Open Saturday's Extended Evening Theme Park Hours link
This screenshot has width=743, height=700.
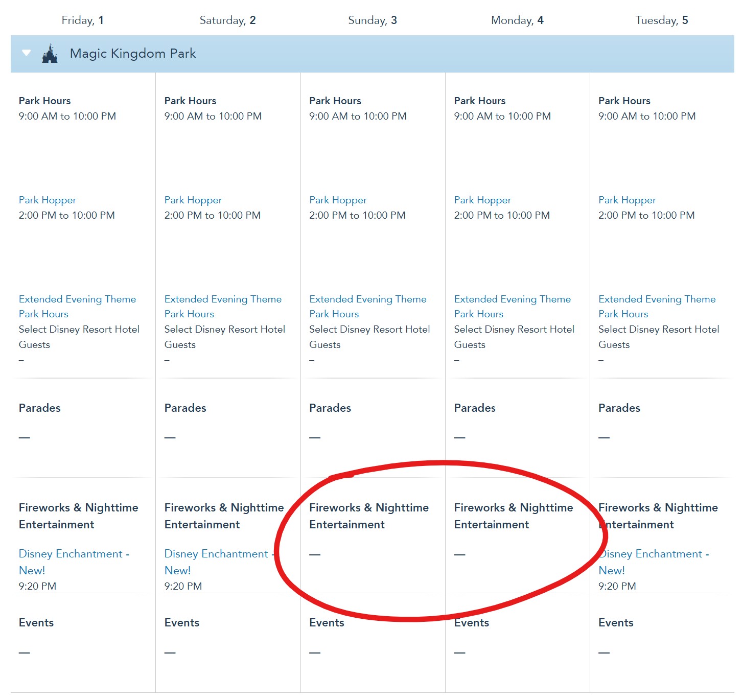(x=223, y=307)
